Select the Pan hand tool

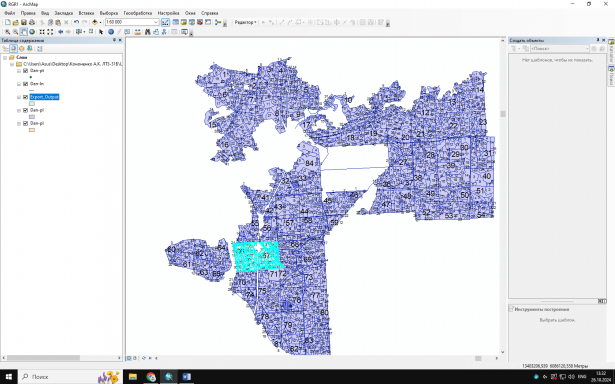[x=24, y=32]
